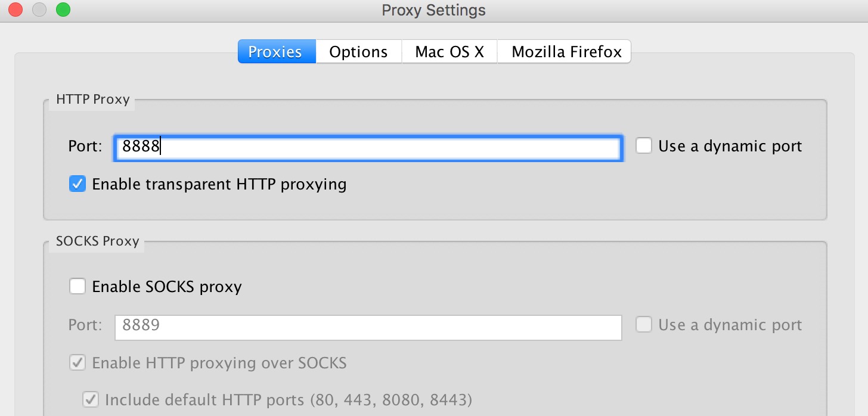Click the green zoom window button
868x416 pixels.
coord(63,10)
